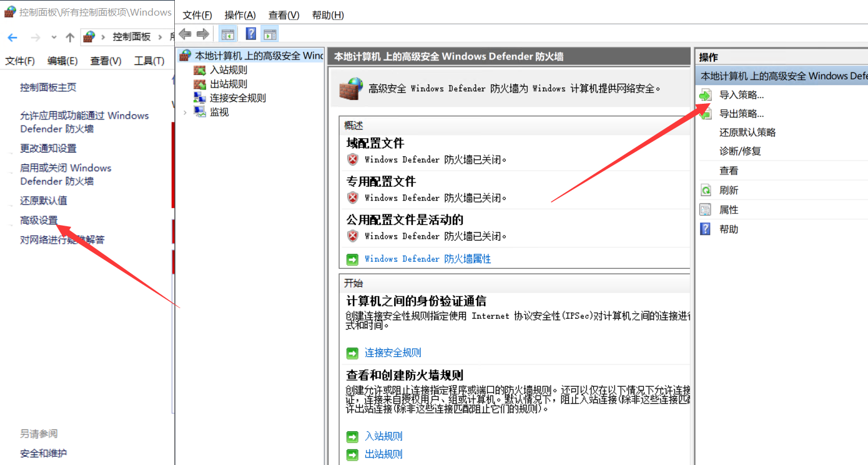
Task: Click the chevron before 控制面板 in the address bar
Action: point(104,37)
